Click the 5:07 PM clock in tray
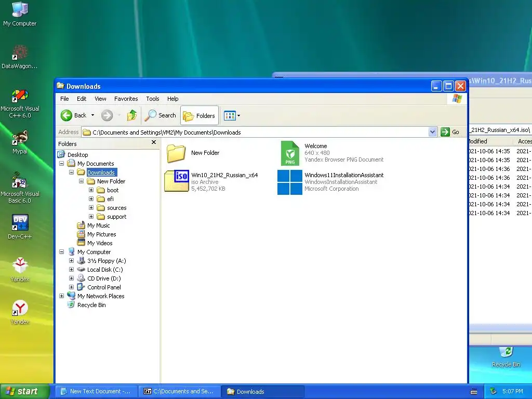The image size is (532, 399). [512, 391]
